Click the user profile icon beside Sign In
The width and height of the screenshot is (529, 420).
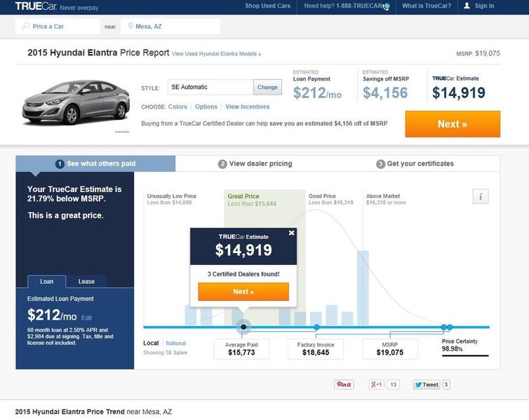tap(467, 6)
